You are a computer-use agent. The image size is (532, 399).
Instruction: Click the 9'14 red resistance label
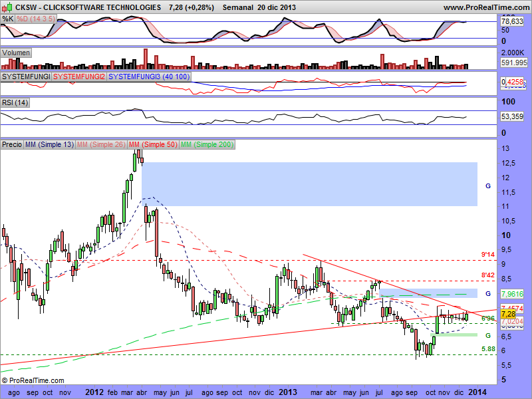tap(488, 255)
